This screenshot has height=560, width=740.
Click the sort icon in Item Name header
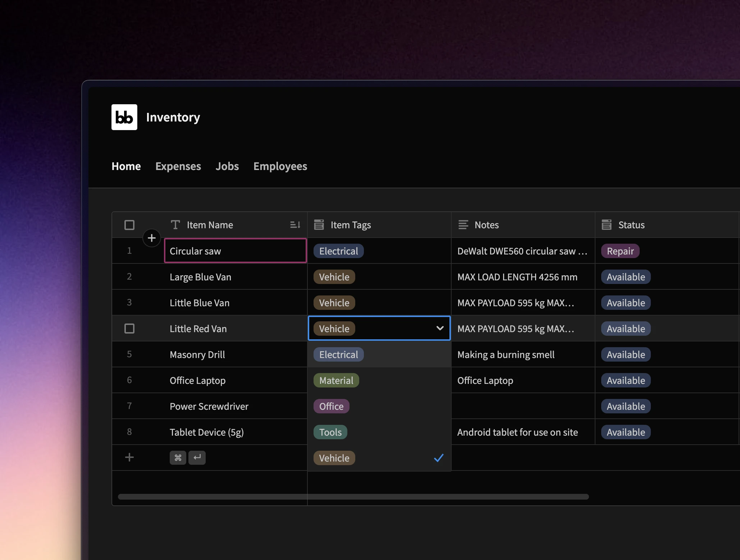pyautogui.click(x=295, y=225)
